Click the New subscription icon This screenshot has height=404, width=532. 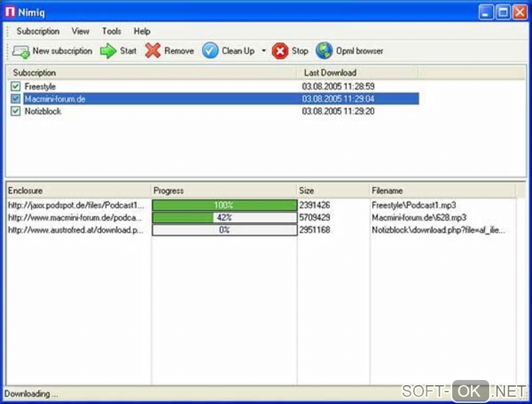point(21,51)
